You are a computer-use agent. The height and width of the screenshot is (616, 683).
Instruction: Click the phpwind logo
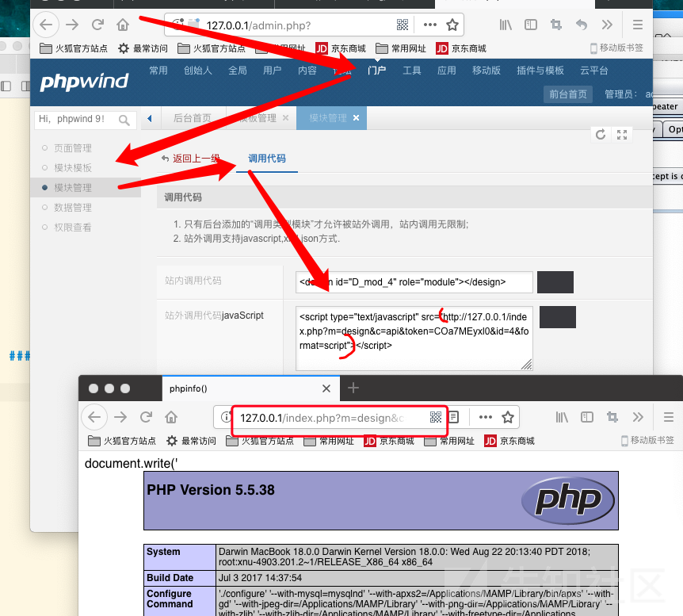coord(84,82)
